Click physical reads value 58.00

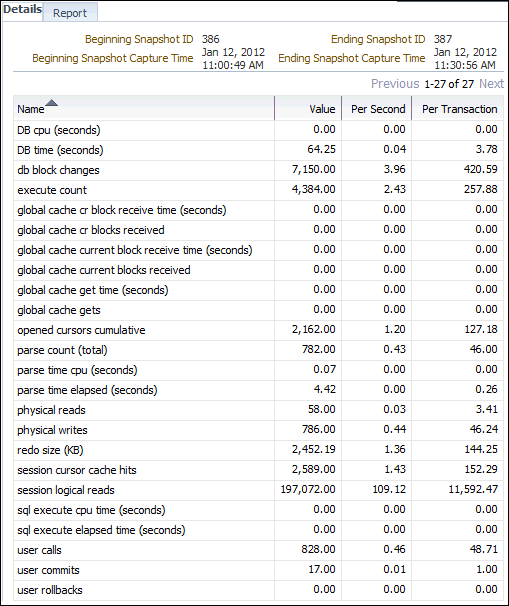[x=322, y=409]
